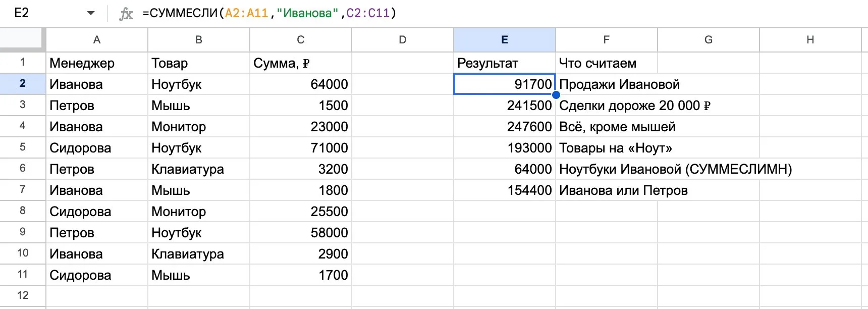This screenshot has height=309, width=868.
Task: Click the sum cell 1700
Action: (301, 275)
